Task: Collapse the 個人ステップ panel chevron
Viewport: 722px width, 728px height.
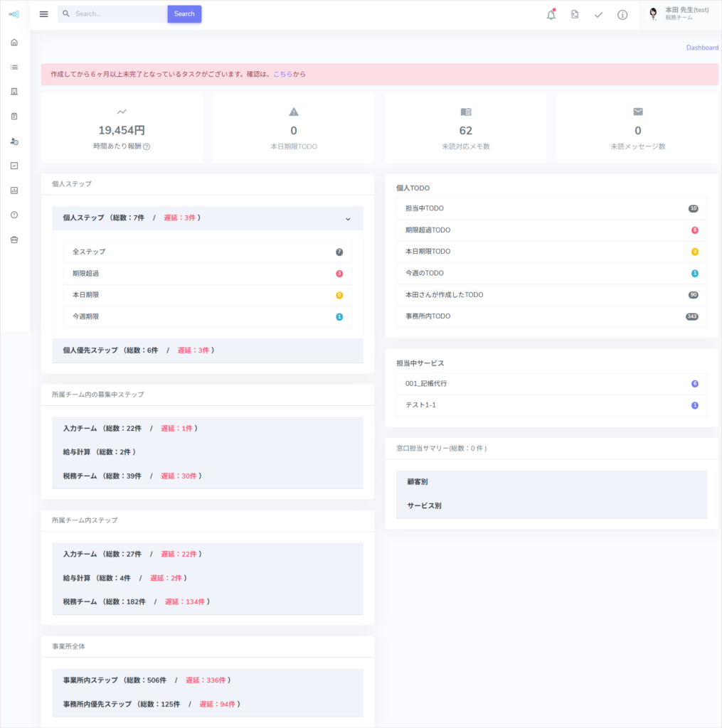Action: [348, 219]
